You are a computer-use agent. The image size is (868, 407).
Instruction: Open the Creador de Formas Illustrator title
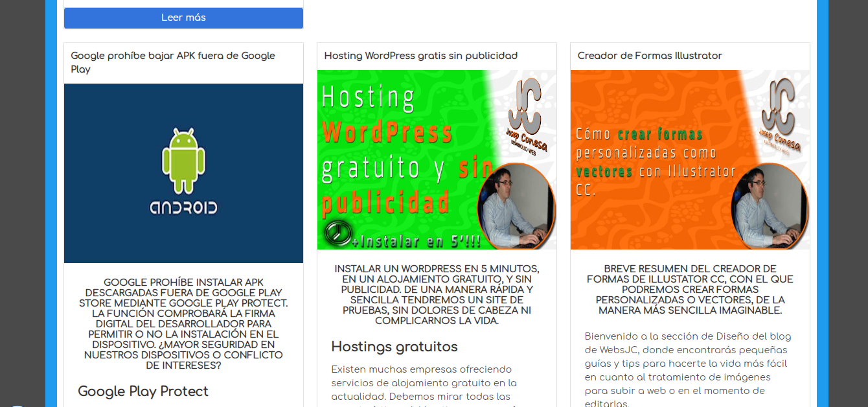coord(650,56)
